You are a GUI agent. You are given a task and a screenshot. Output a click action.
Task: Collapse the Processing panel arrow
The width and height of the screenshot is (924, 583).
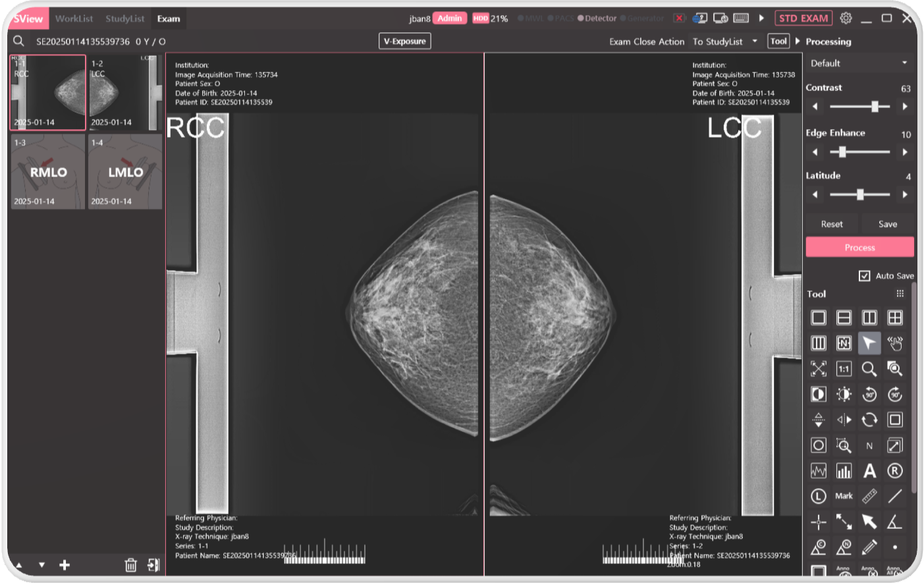pos(798,41)
